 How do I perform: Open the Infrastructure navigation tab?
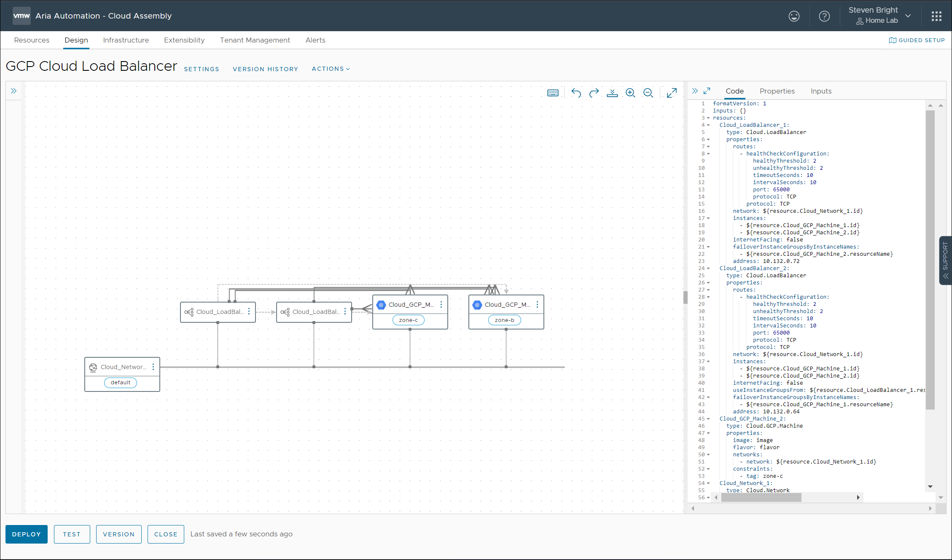[x=126, y=40]
